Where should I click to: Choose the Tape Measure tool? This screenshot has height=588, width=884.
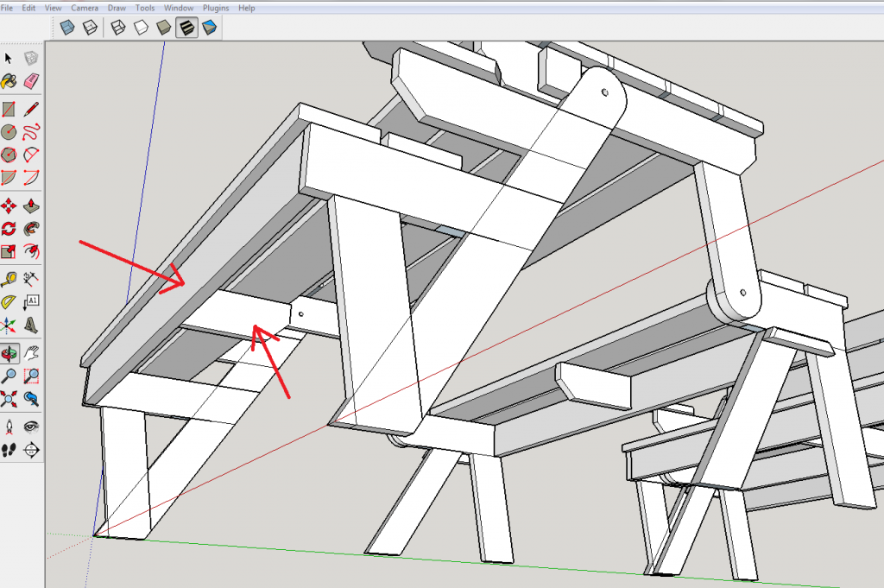(x=9, y=279)
